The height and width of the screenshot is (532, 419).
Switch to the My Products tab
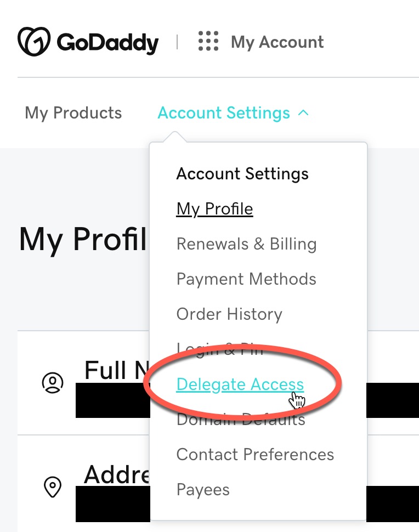[73, 112]
